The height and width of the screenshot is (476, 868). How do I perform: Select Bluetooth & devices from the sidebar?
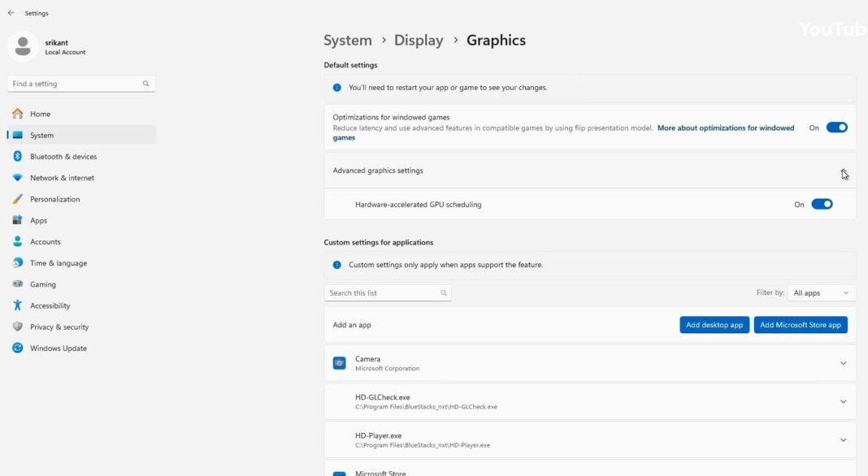pos(62,156)
